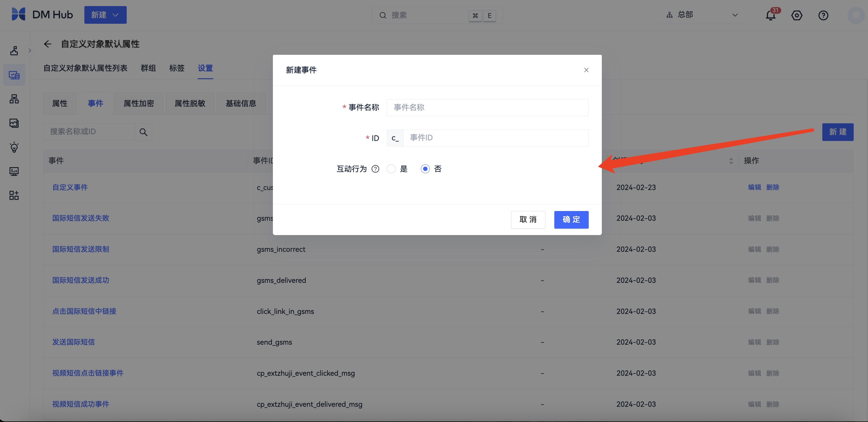Select the 属性加密 sub-tab
The width and height of the screenshot is (868, 422).
tap(139, 104)
